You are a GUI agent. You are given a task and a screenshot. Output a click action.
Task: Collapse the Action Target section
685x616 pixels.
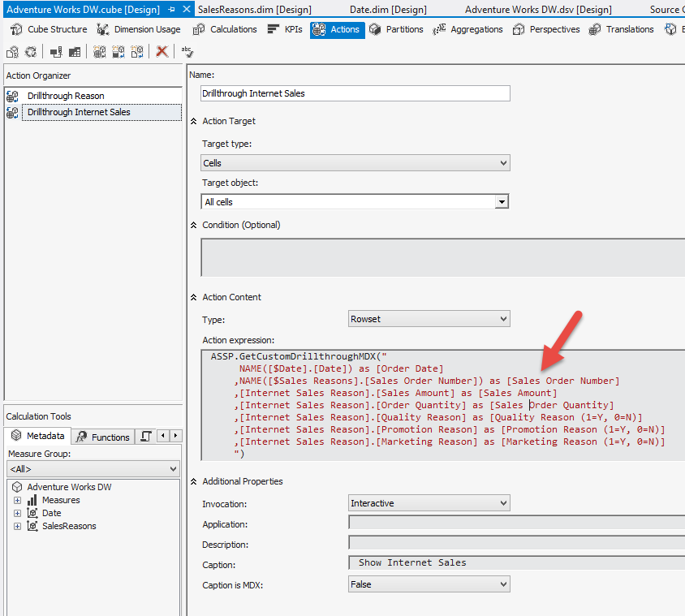click(x=193, y=122)
